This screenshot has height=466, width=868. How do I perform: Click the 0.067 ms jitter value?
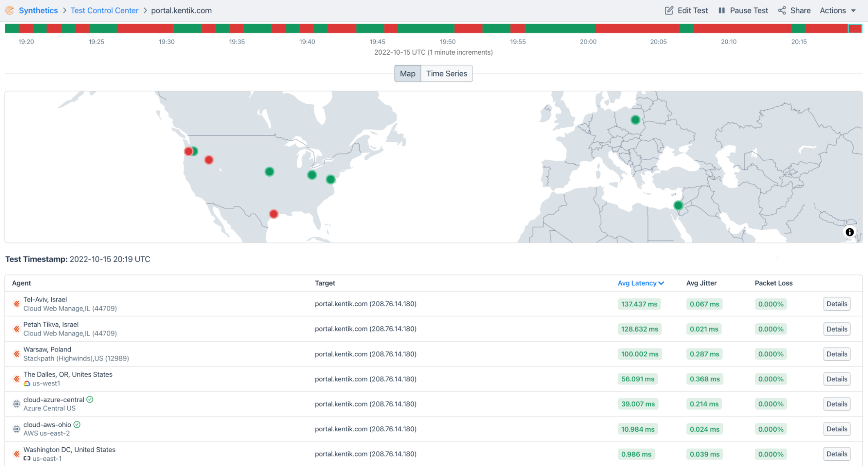tap(704, 304)
